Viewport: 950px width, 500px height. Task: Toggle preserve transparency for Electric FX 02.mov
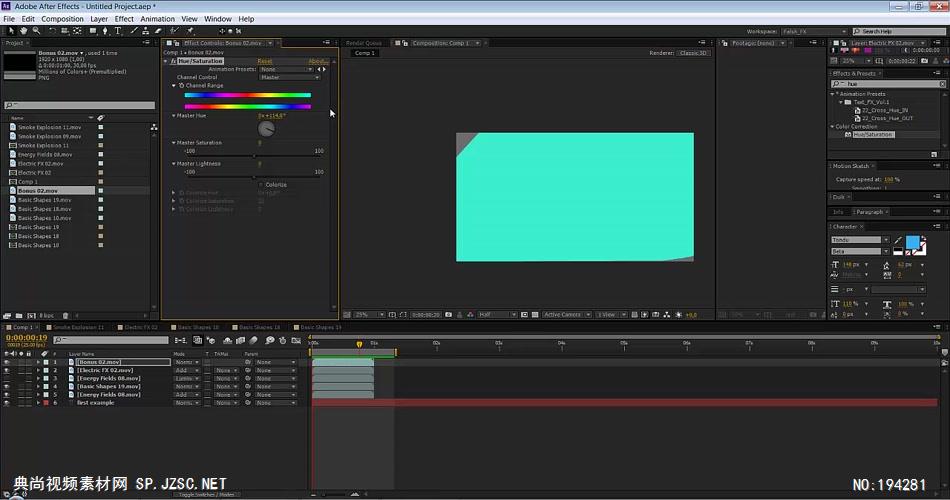(207, 370)
